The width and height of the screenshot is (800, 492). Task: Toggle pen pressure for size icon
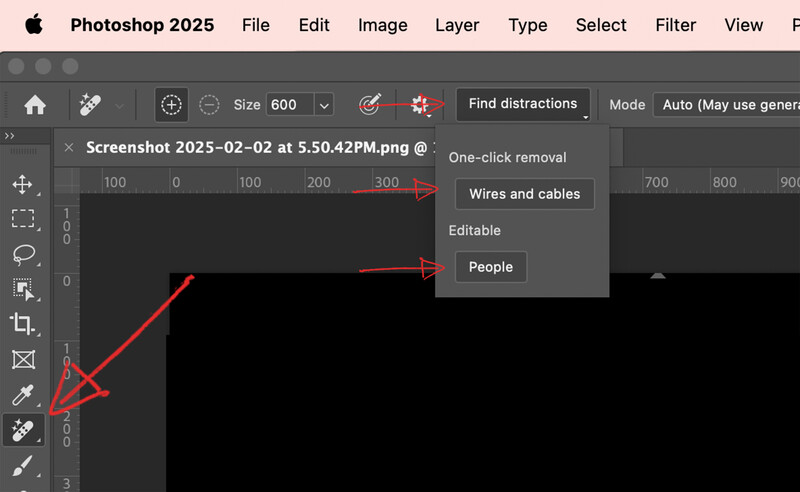370,105
